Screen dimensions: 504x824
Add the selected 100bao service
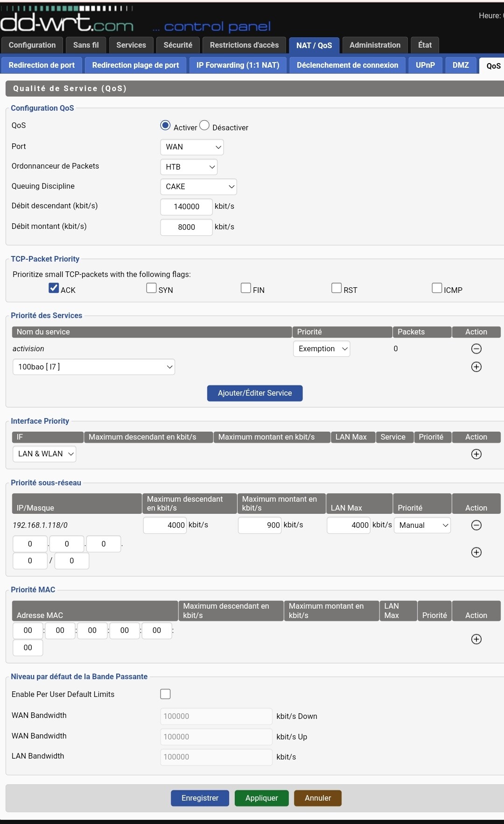click(x=476, y=367)
